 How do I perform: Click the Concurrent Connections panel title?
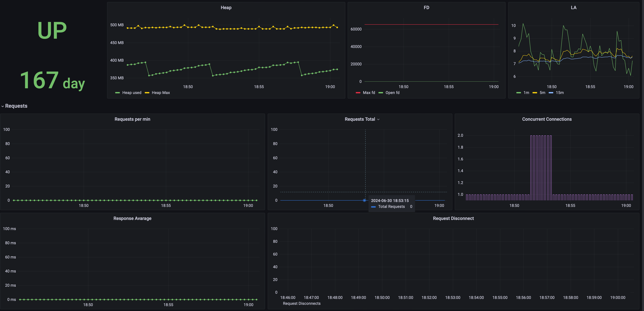click(547, 119)
